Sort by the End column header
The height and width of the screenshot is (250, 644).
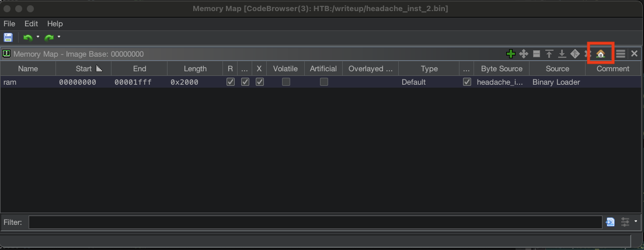[x=140, y=69]
